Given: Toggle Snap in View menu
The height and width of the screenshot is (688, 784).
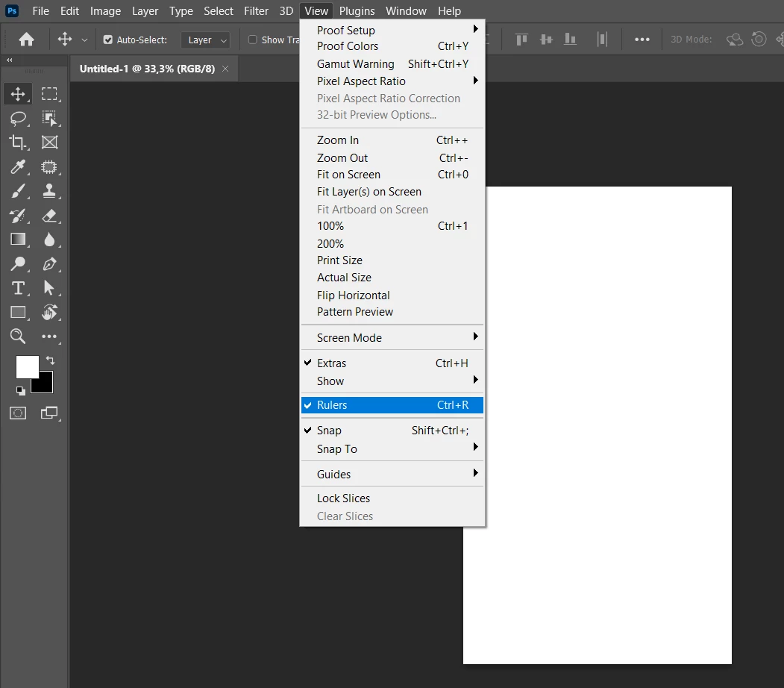Looking at the screenshot, I should [392, 431].
